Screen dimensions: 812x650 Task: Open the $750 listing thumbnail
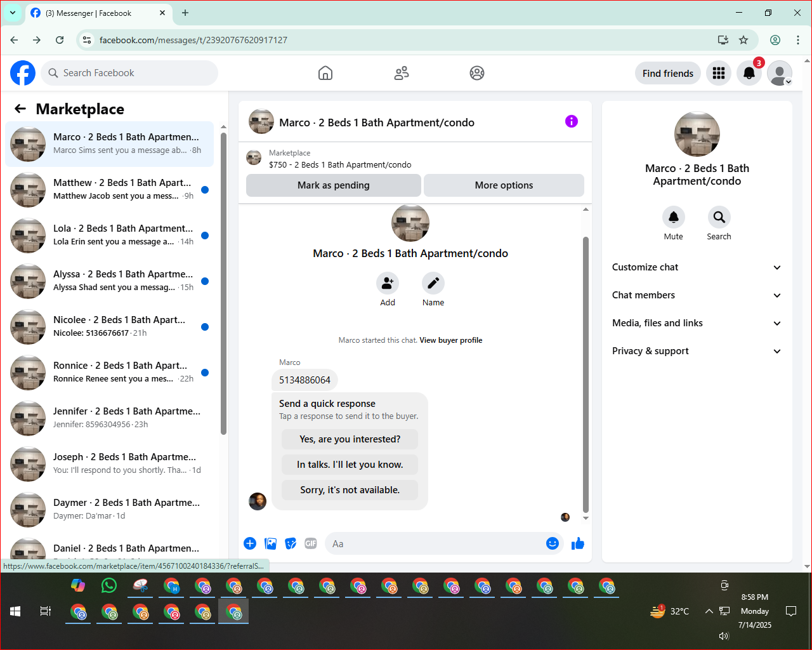254,158
